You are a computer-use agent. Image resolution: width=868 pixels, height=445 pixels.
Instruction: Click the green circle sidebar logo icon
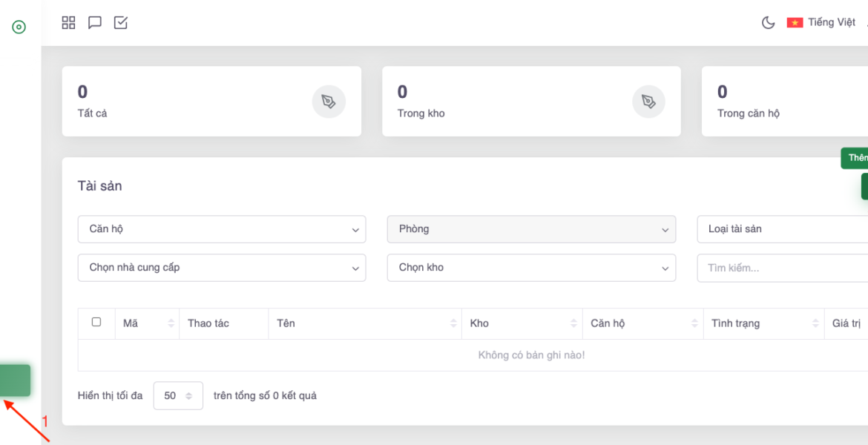pos(19,27)
